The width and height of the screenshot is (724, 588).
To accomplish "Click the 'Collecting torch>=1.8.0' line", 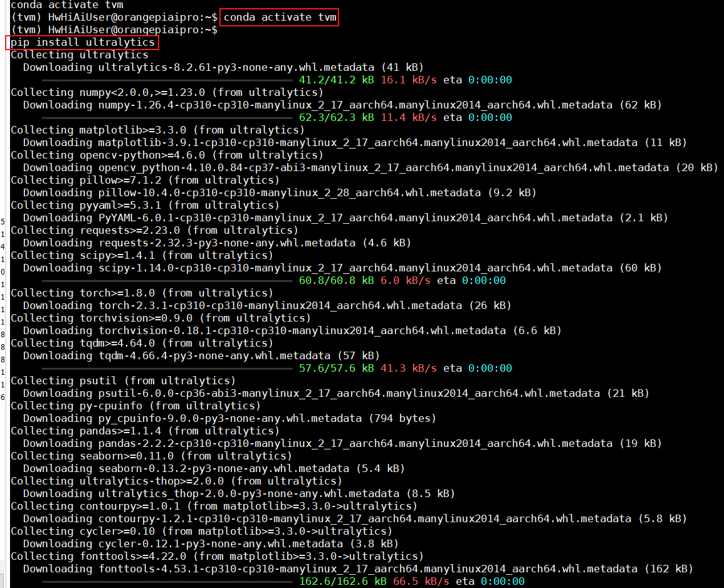I will [142, 293].
